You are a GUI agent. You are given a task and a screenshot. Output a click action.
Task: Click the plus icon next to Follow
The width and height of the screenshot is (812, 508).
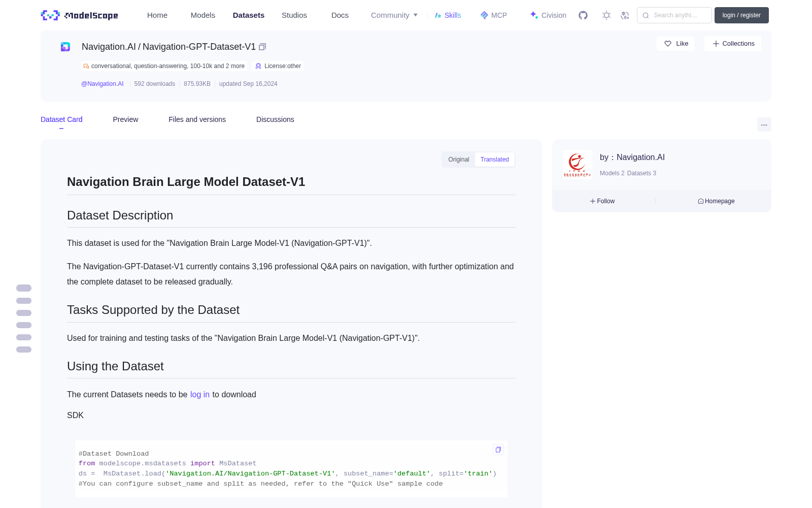593,201
